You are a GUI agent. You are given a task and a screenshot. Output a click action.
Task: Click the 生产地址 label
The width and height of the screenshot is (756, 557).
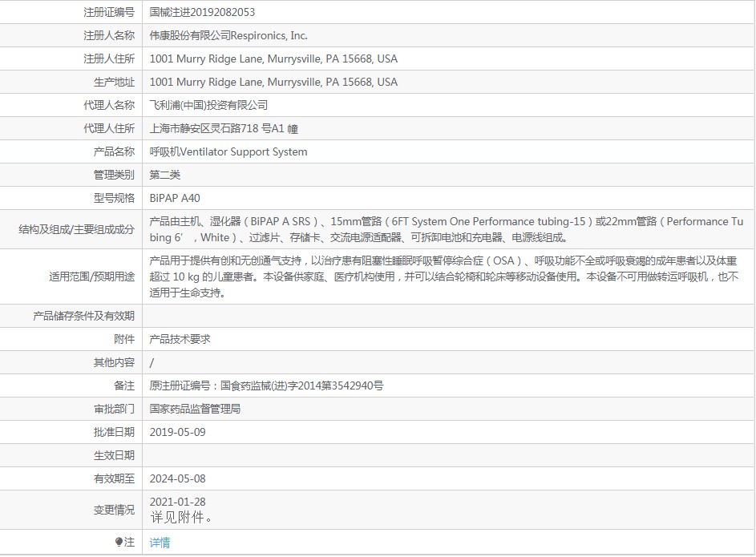[x=115, y=82]
